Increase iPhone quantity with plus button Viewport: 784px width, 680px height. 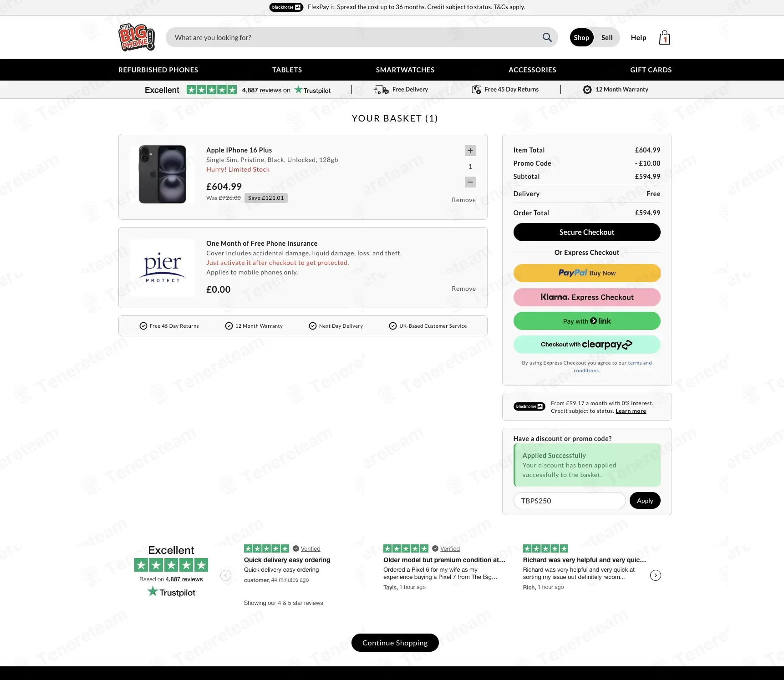coord(470,151)
